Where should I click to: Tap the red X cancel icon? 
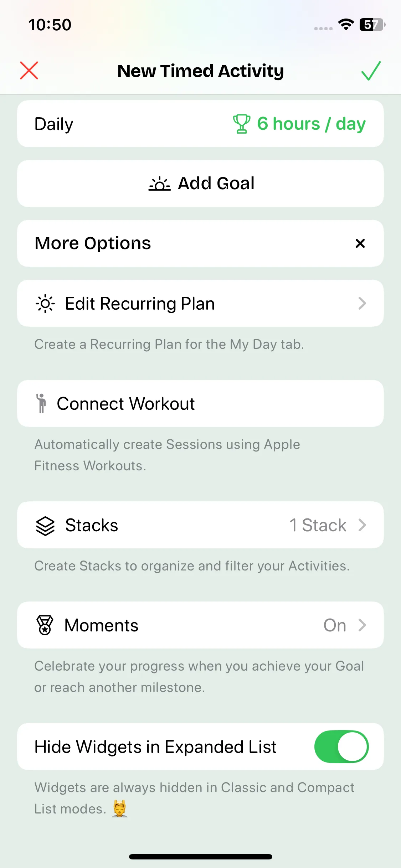coord(29,71)
